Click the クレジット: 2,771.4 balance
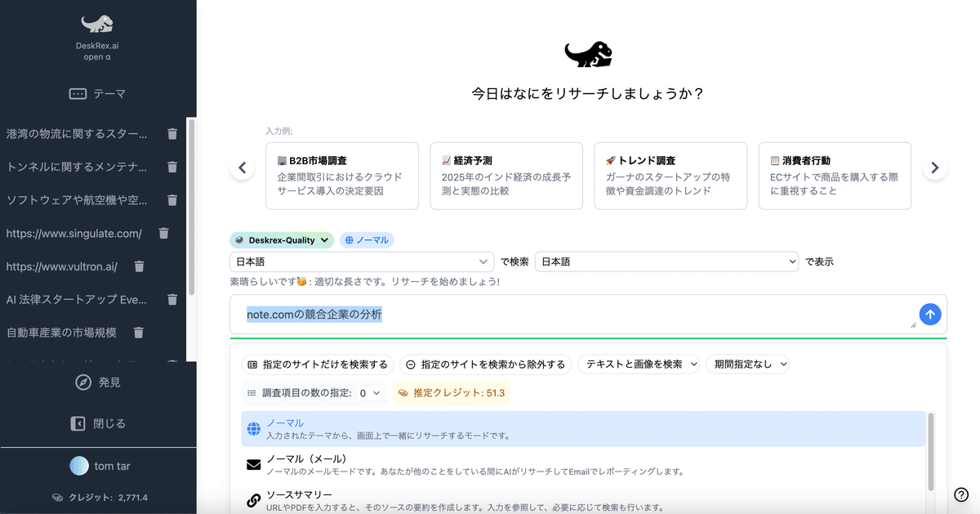The height and width of the screenshot is (514, 980). (x=108, y=497)
